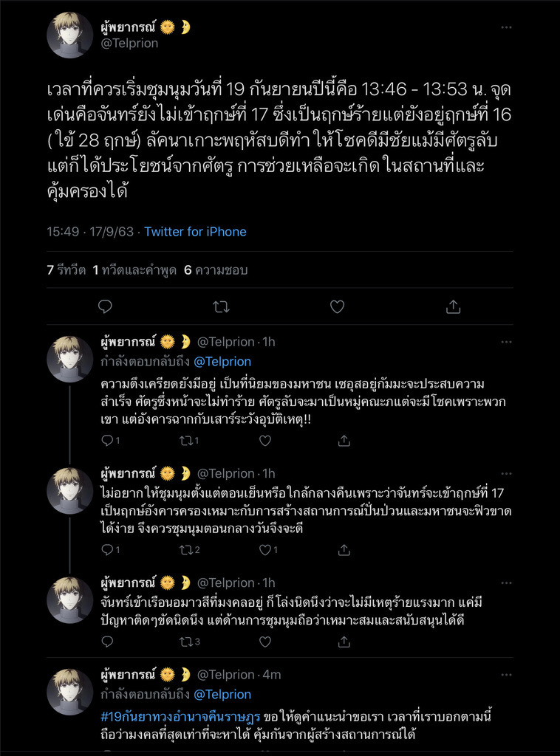Open the "Twitter for iPhone" source link

pos(195,232)
